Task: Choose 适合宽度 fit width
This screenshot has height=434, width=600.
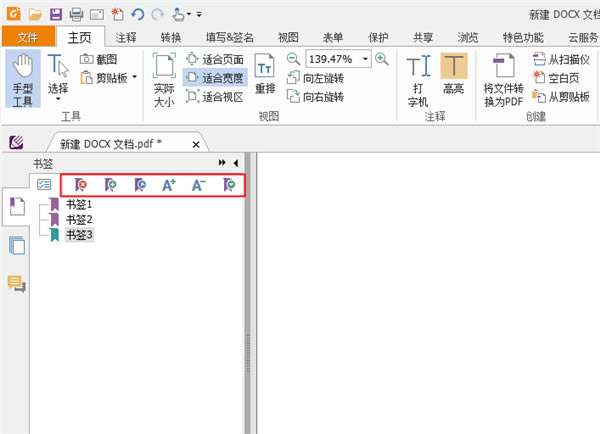Action: pos(215,78)
